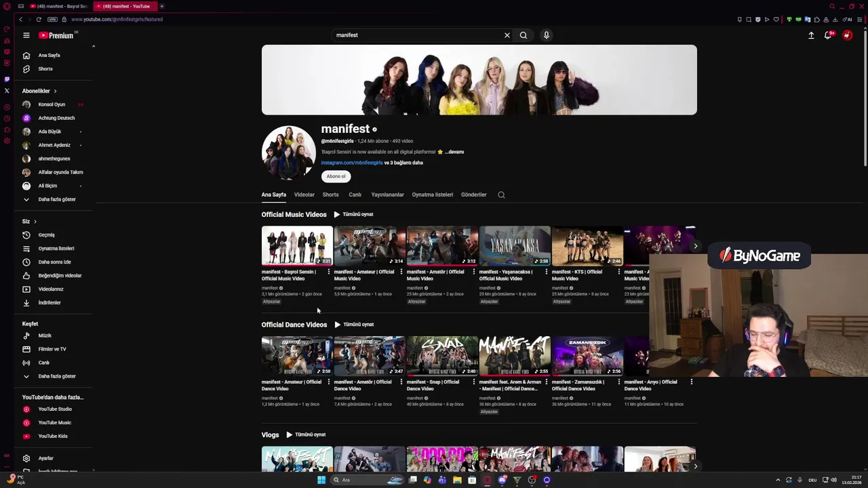Click the browser address bar URL
868x488 pixels.
tap(117, 19)
